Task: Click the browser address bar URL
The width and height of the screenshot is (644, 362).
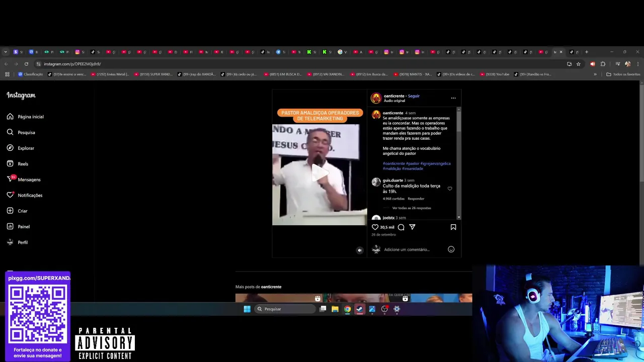Action: pyautogui.click(x=72, y=64)
